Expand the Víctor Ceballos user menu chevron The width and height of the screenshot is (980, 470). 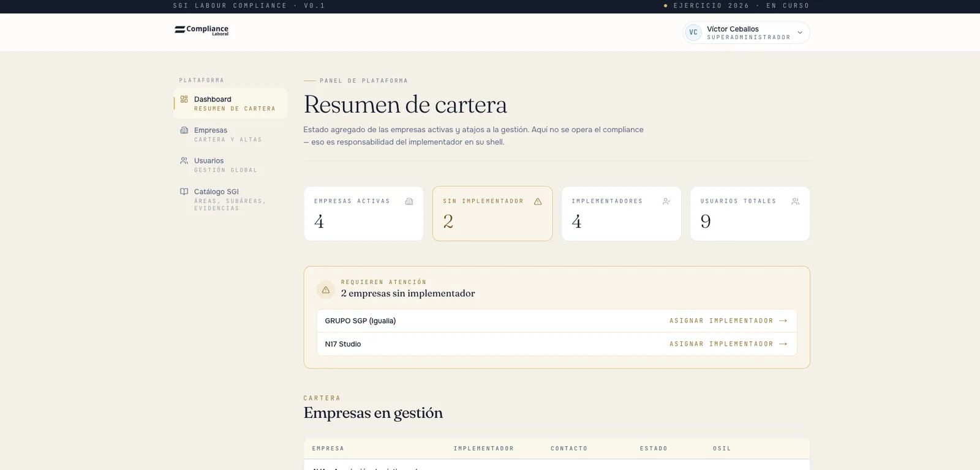click(x=800, y=32)
